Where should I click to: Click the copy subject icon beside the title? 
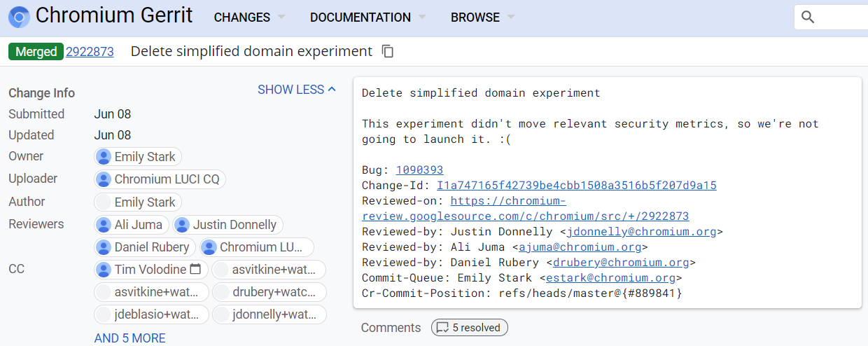click(x=388, y=51)
